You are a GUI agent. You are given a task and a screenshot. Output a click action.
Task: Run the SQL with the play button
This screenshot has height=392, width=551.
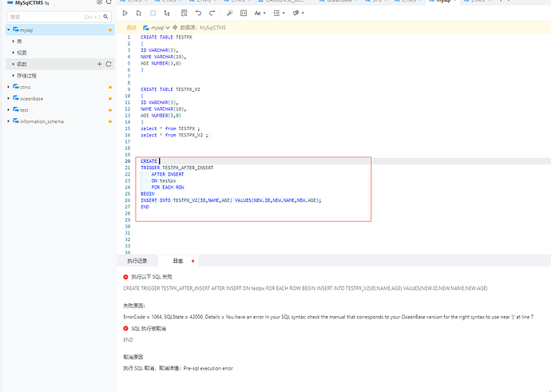tap(125, 13)
